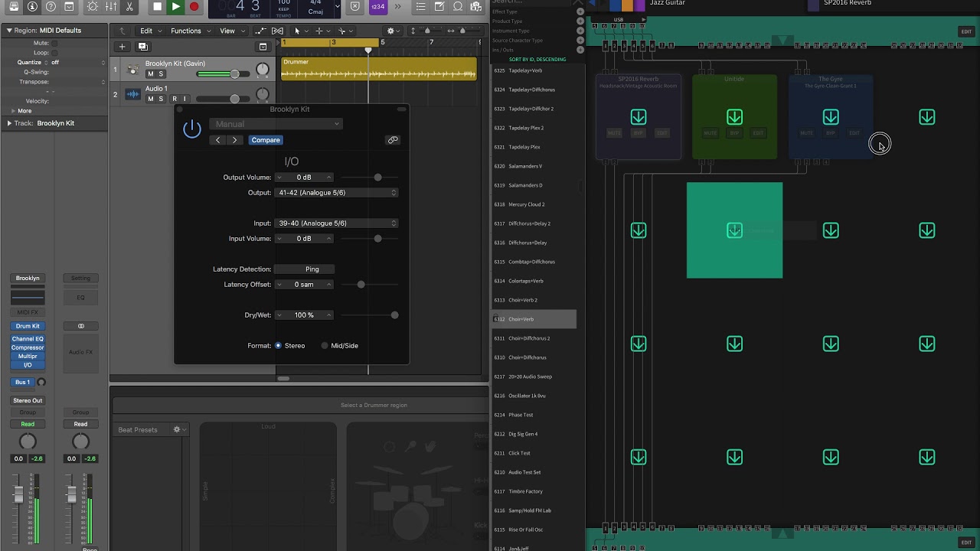980x551 pixels.
Task: Load effect into the Unitide slot arrow
Action: (734, 117)
